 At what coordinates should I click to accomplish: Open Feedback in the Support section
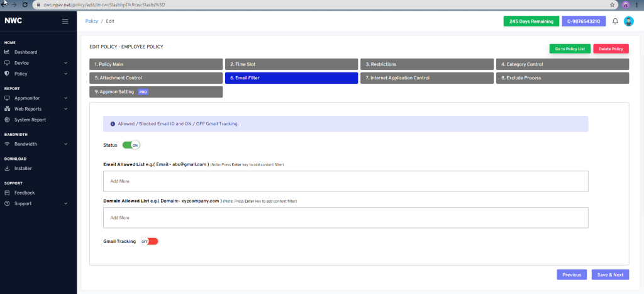pyautogui.click(x=25, y=193)
